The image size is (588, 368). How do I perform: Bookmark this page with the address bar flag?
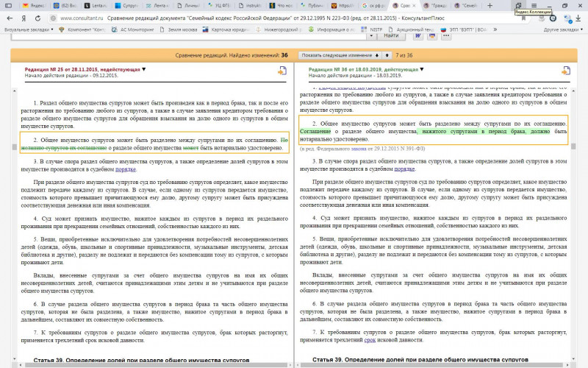523,18
